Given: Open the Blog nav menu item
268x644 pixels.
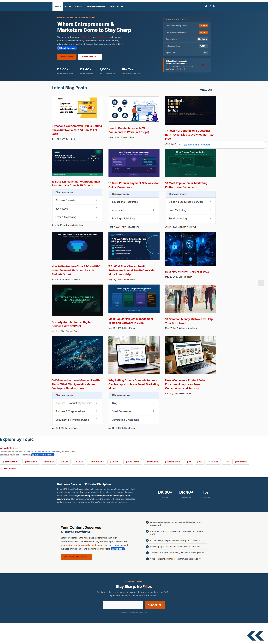Looking at the screenshot, I should click(x=68, y=7).
